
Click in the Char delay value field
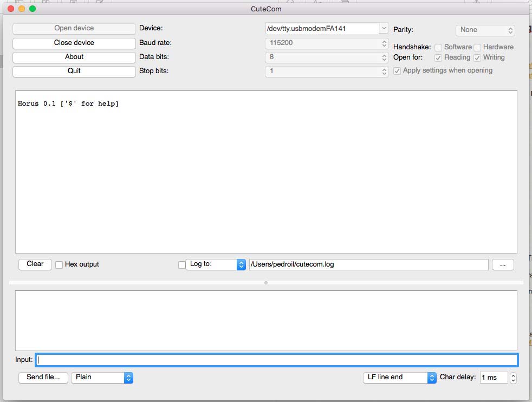(494, 378)
